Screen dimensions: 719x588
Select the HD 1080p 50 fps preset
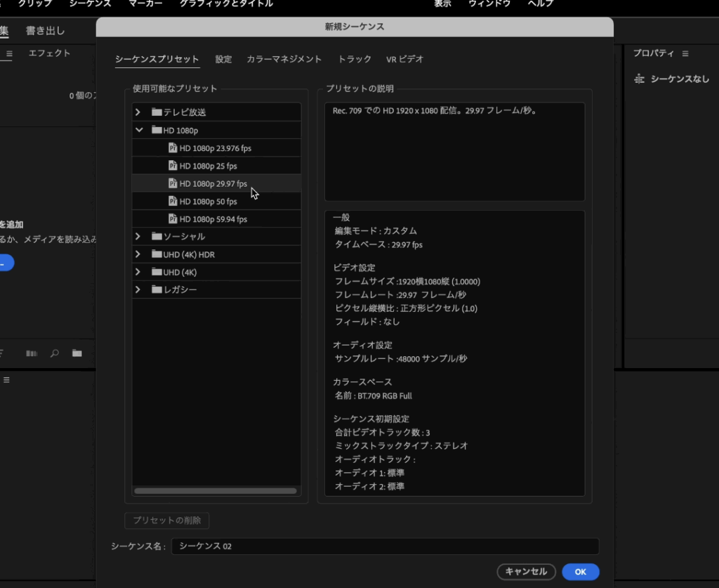(208, 202)
